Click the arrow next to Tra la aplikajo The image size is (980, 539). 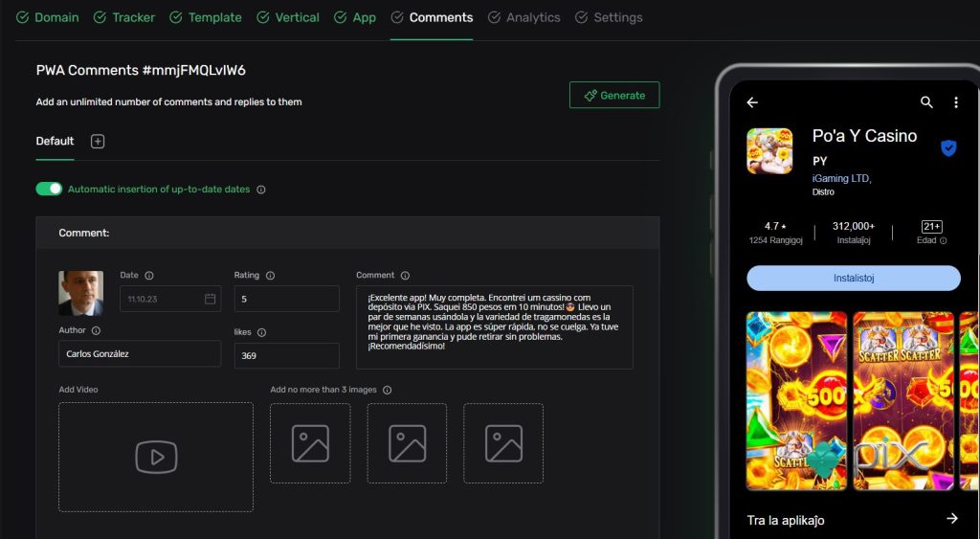(x=951, y=519)
